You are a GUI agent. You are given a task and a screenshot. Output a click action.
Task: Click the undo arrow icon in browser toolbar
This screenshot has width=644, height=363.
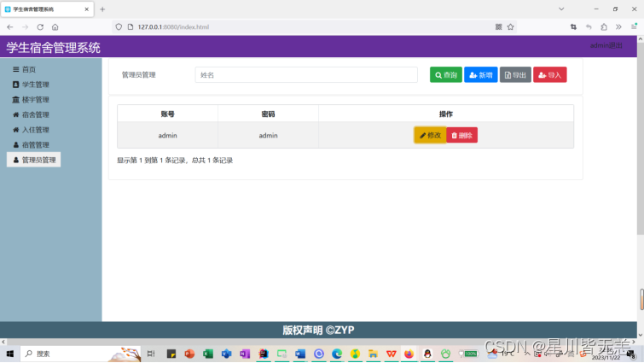pyautogui.click(x=589, y=27)
